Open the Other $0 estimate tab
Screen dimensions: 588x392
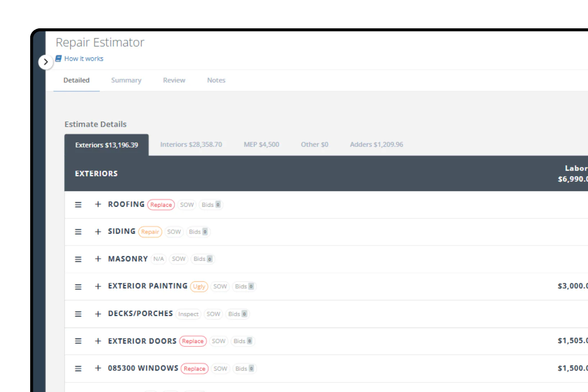tap(315, 144)
